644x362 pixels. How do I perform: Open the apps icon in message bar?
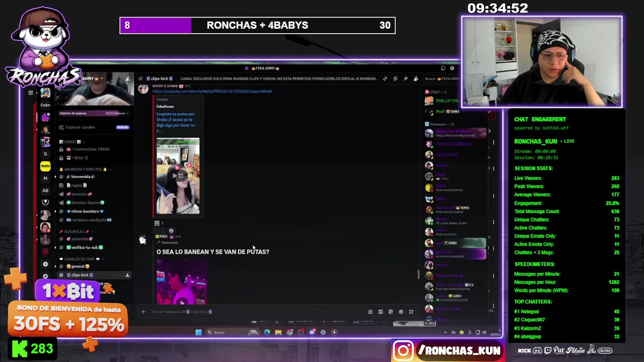tap(411, 312)
